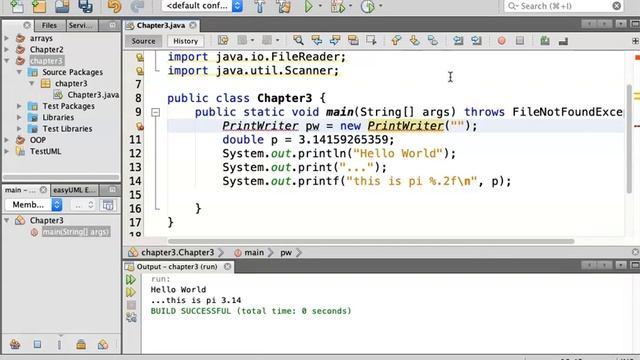Click the Build Project hammer icon
Viewport: 640px width, 360px height.
[x=260, y=6]
